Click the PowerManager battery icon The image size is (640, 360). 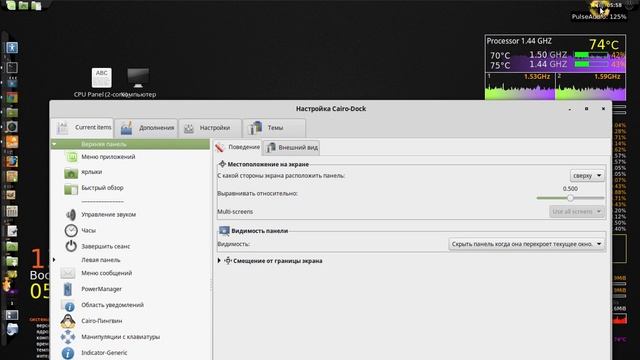click(x=68, y=289)
